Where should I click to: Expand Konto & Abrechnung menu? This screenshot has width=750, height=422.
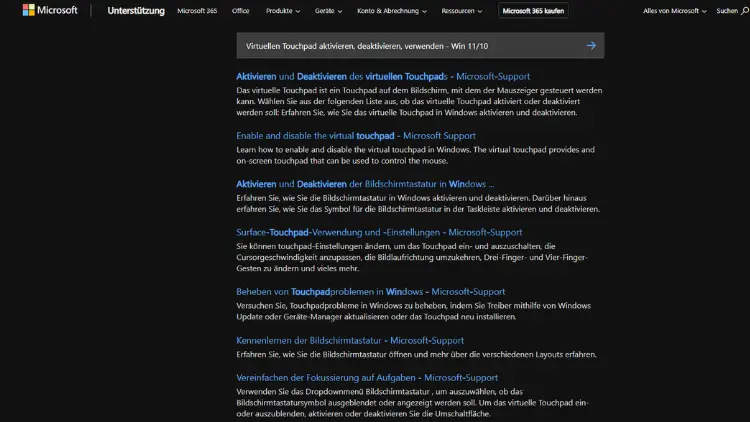(x=393, y=11)
